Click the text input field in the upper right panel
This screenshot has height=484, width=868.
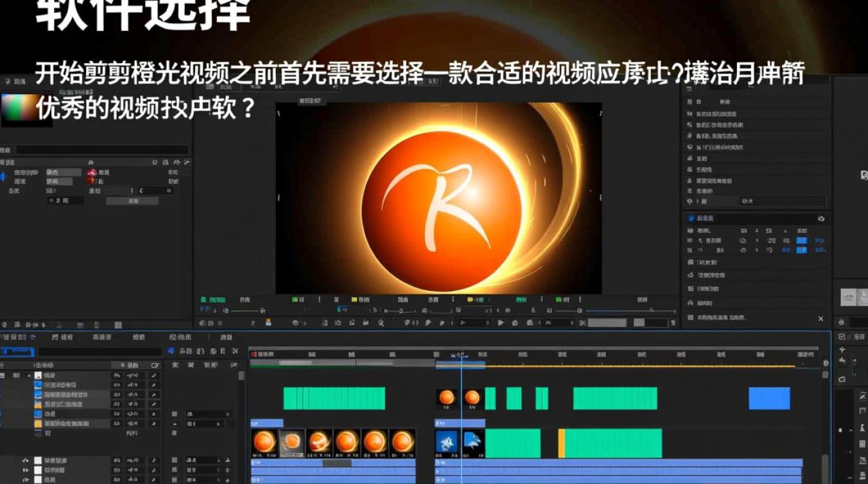pos(783,201)
